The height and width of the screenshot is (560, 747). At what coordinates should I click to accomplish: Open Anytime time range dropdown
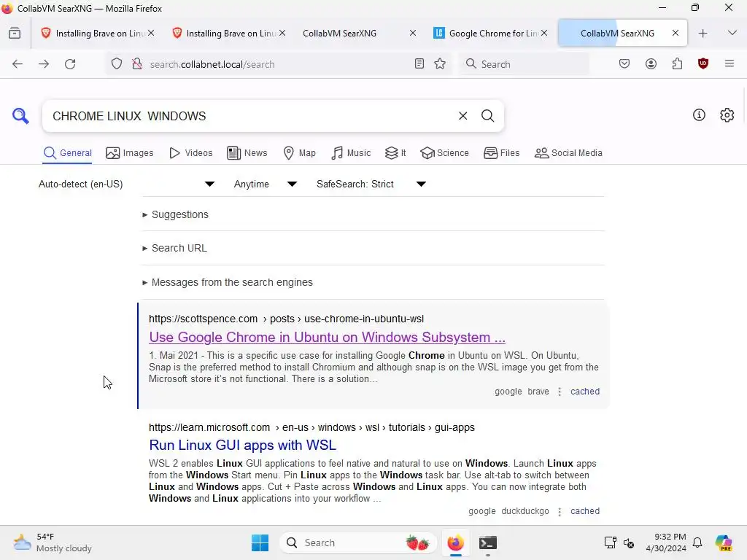pos(266,184)
